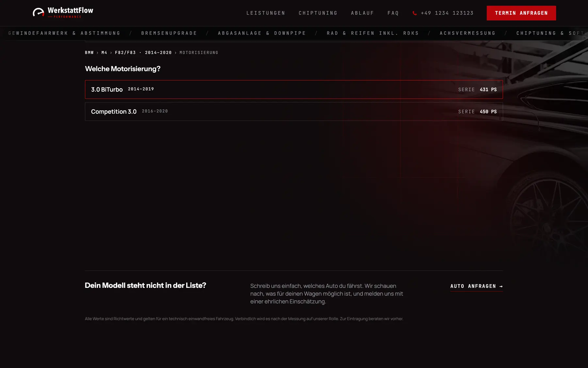Click Abgasanlage & Downpipe in the ticker

[x=262, y=33]
